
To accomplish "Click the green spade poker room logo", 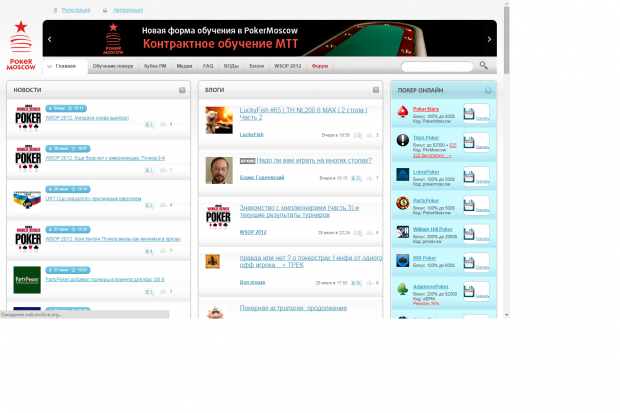I will coord(403,289).
